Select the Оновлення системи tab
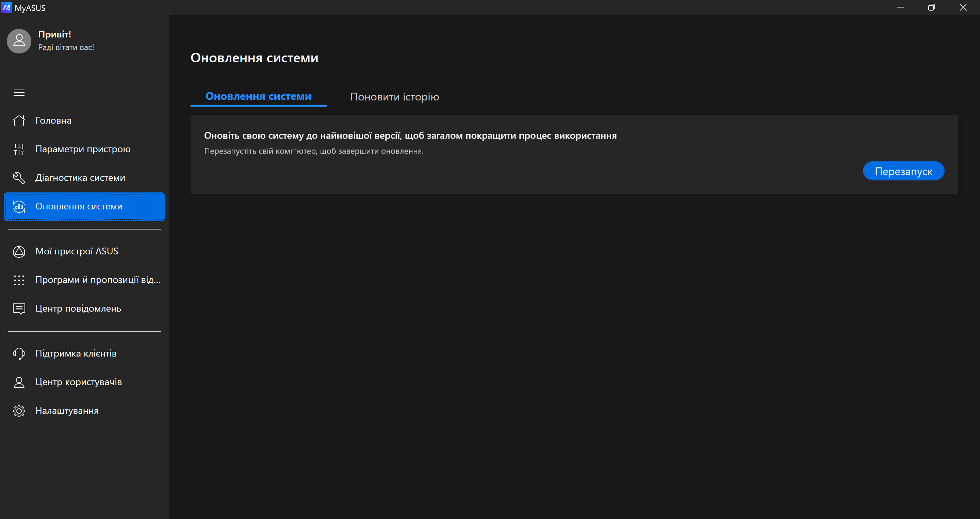Image resolution: width=980 pixels, height=519 pixels. click(258, 96)
